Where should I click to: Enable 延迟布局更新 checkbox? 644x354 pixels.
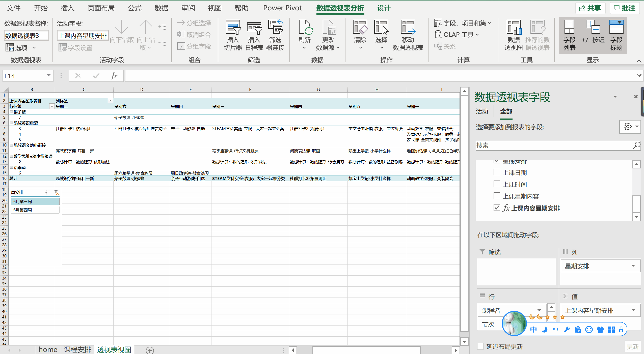[481, 346]
